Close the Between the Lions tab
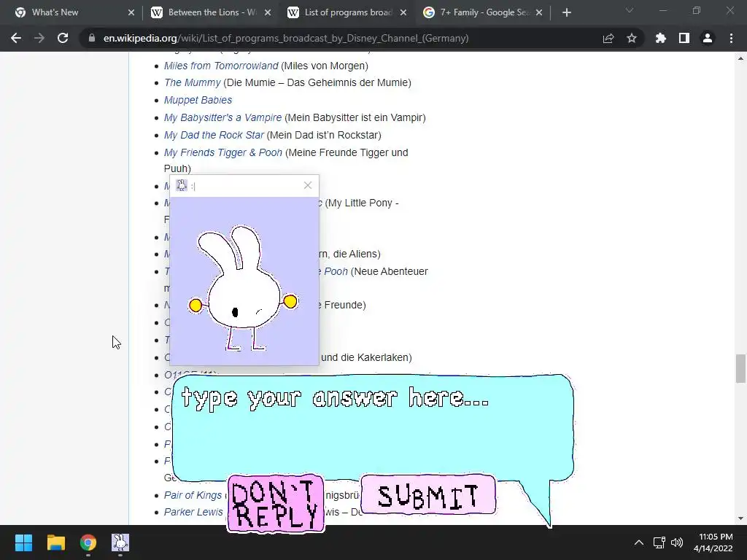Screen dimensions: 747x560 (x=268, y=12)
